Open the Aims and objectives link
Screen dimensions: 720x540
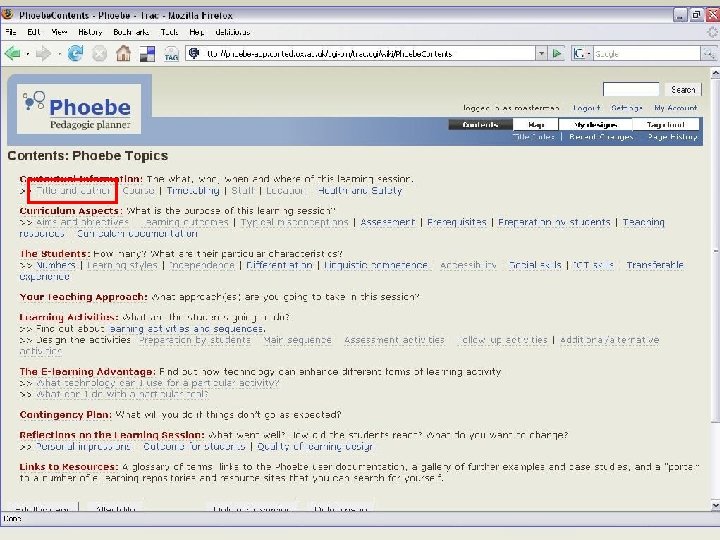point(82,222)
